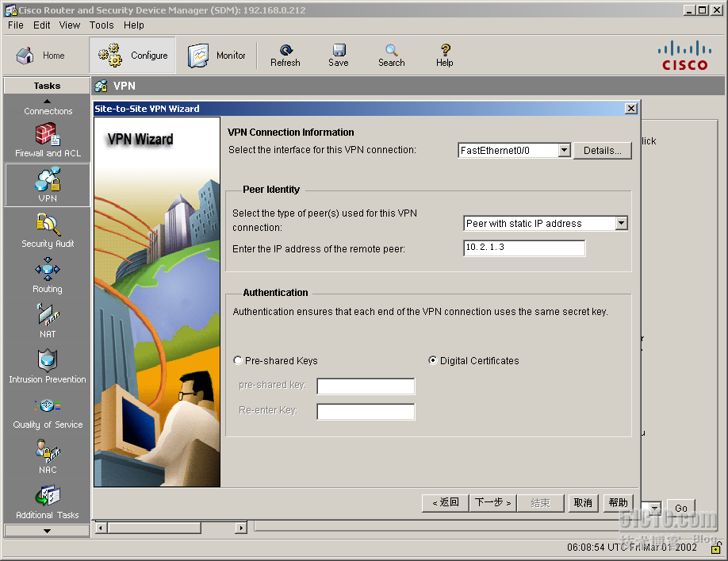Click the remote peer IP address field

[524, 248]
